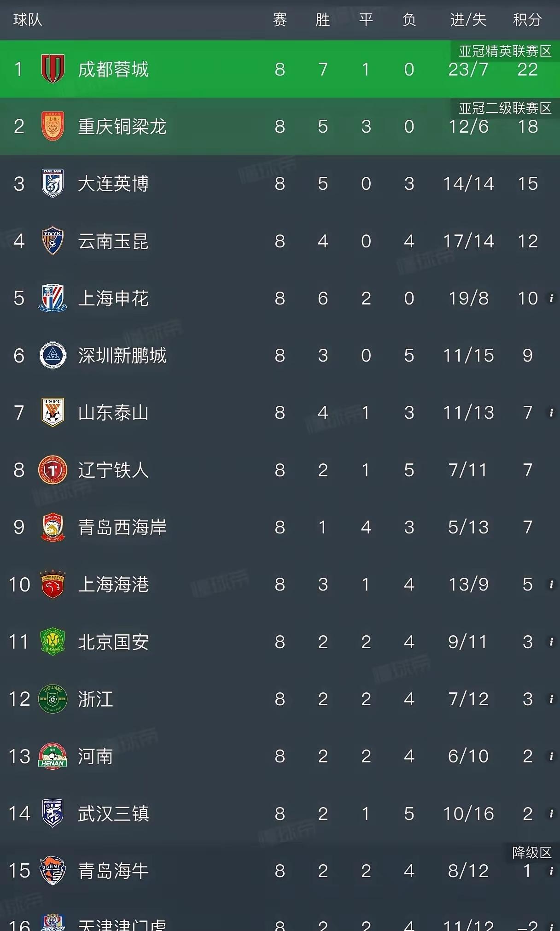Click the 上海申花 club crest
This screenshot has width=560, height=931.
pyautogui.click(x=52, y=298)
